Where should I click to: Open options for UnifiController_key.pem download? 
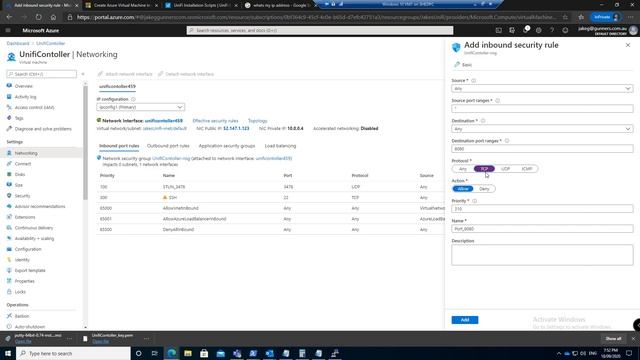146,338
